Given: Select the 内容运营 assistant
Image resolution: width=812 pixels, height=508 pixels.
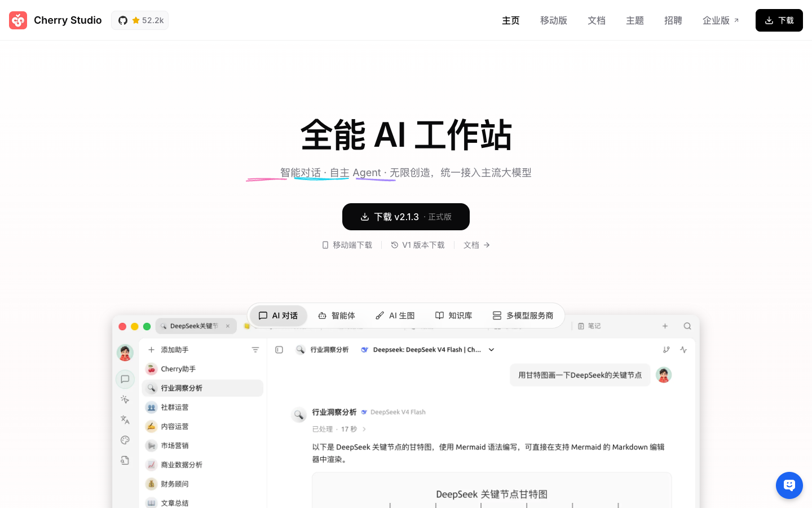Looking at the screenshot, I should (203, 427).
